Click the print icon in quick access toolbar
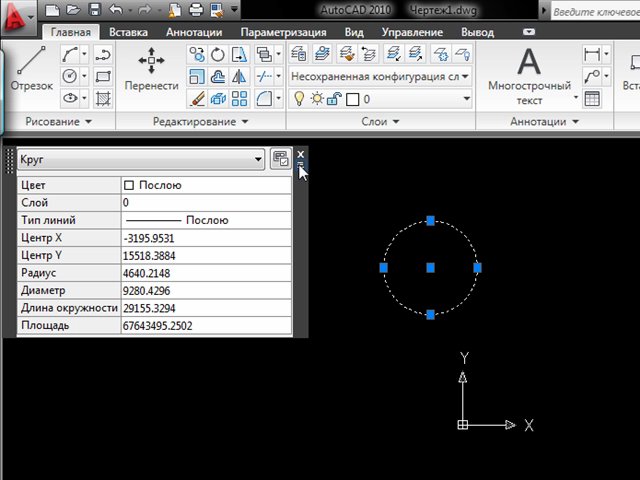 pos(197,10)
